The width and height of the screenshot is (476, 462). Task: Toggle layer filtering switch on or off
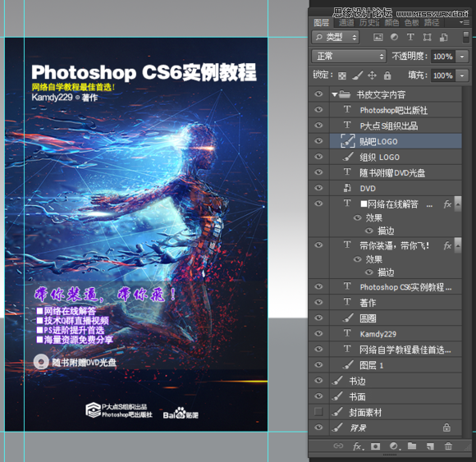465,37
